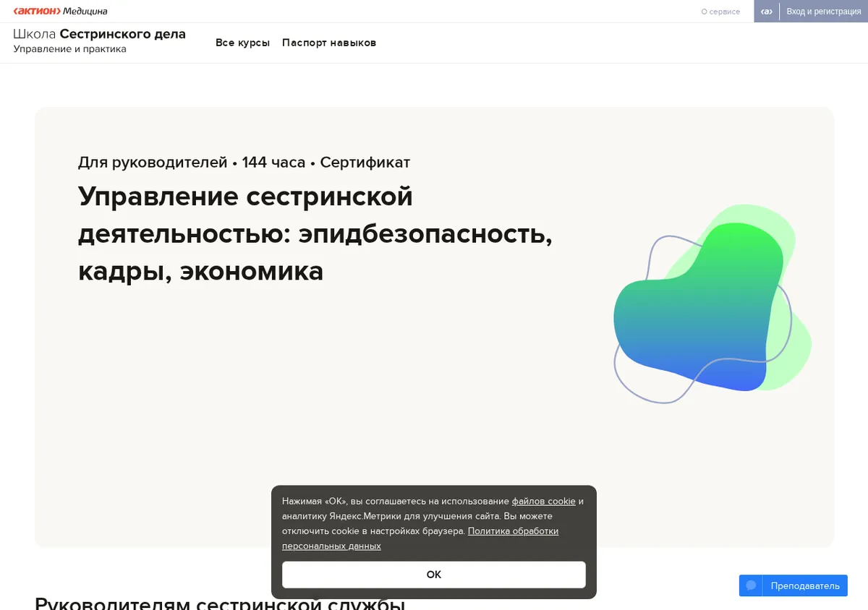The image size is (868, 610).
Task: Open the Паспорт навыков menu item
Action: (x=329, y=43)
